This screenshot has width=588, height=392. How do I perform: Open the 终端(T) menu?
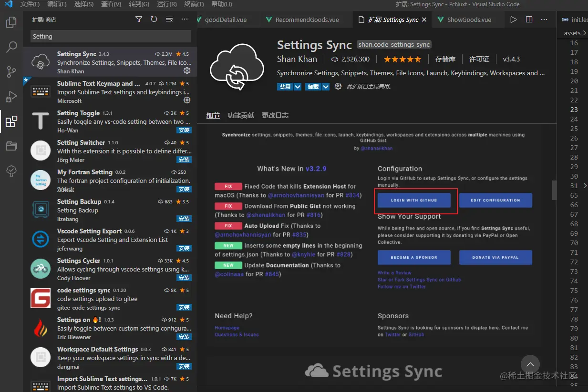click(194, 4)
